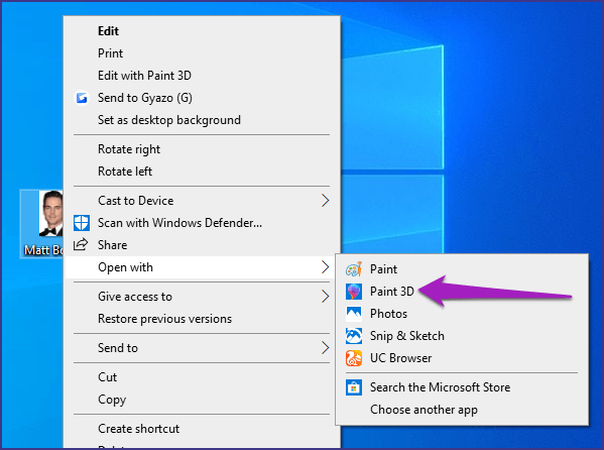Expand the Open with submenu arrow
The image size is (604, 450).
click(325, 267)
